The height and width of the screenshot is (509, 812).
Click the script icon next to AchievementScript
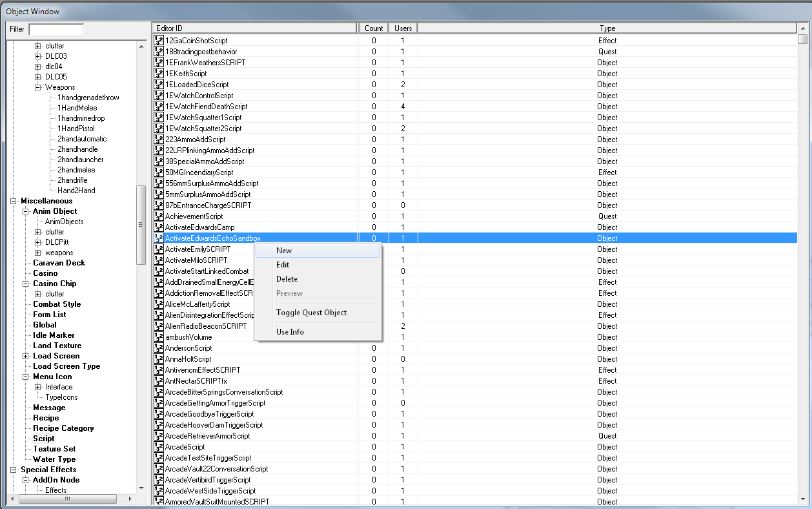pos(158,216)
